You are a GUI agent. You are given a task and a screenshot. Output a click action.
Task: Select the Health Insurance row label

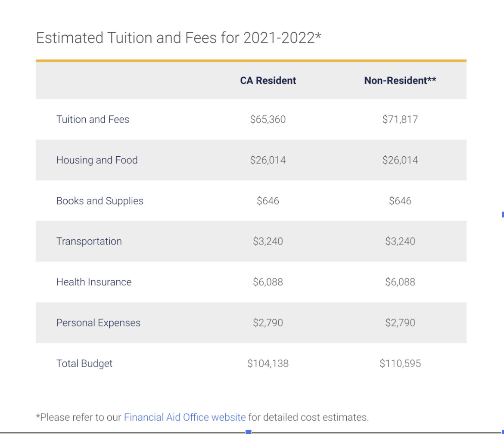coord(94,282)
